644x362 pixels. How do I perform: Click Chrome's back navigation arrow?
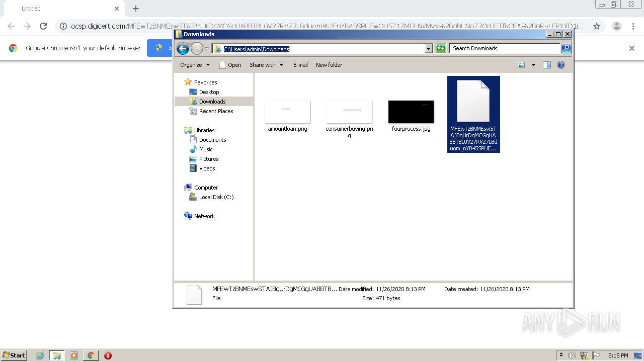(x=11, y=26)
